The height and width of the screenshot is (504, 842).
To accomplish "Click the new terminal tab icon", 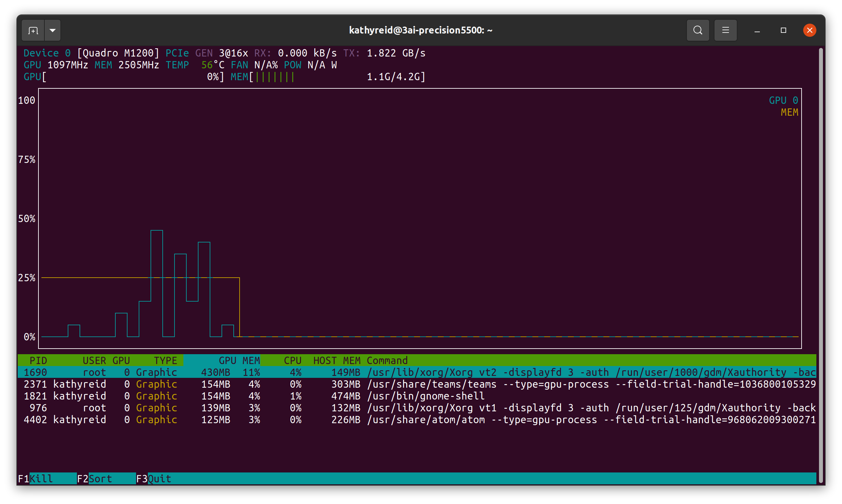I will (x=33, y=31).
